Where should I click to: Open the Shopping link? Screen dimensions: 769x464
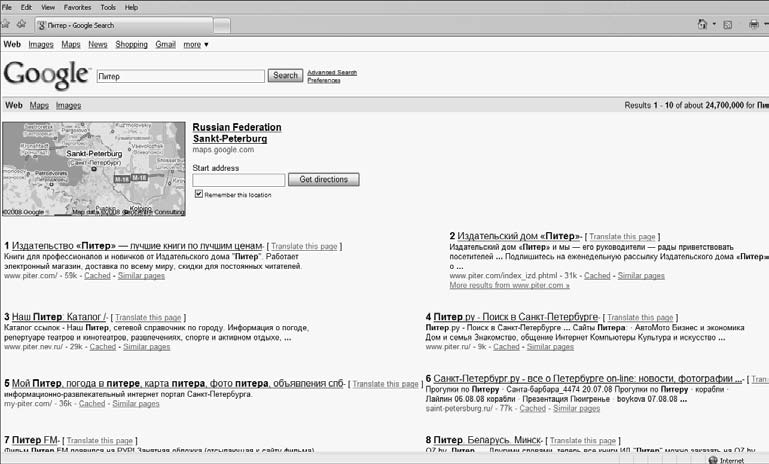tap(131, 45)
